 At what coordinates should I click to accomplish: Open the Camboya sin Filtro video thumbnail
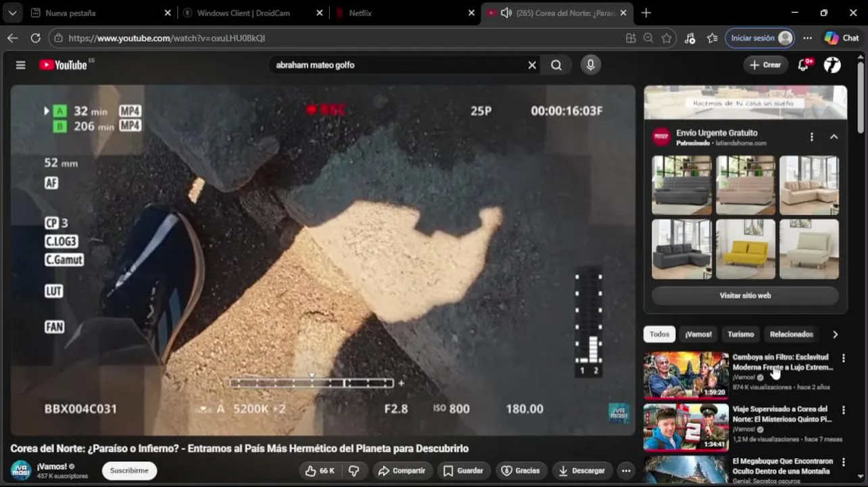[686, 375]
